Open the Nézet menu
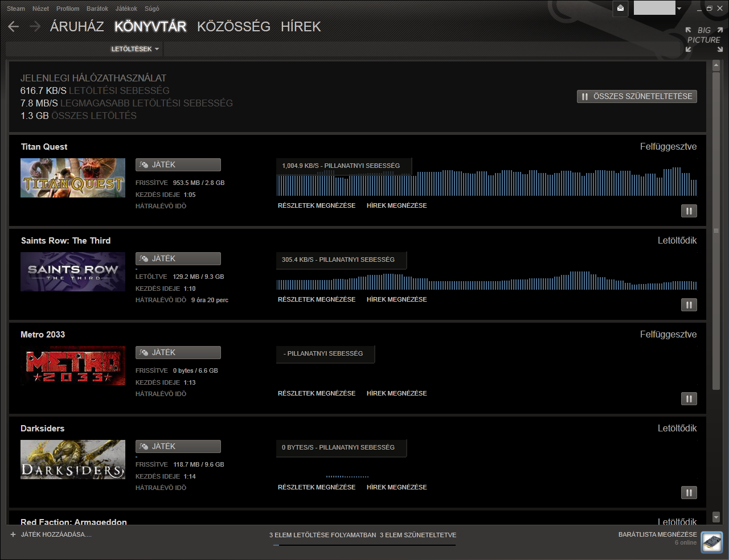 click(x=40, y=9)
